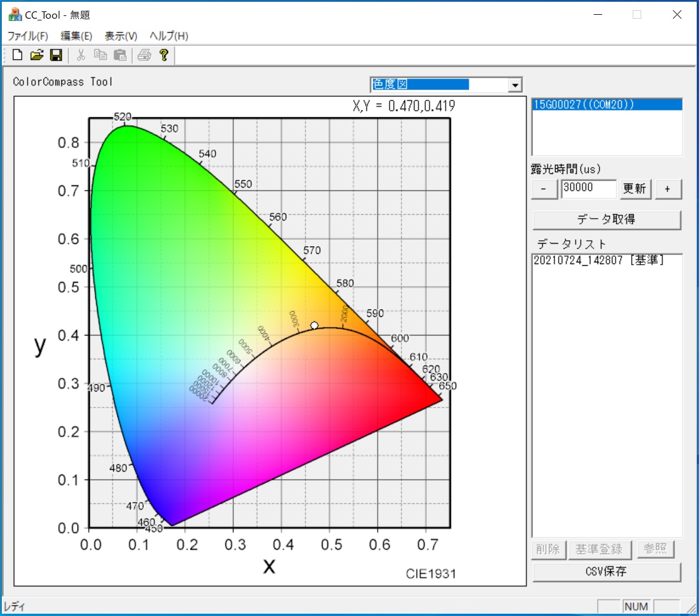Select device 15G00027((COM20)) in the list

pos(607,104)
